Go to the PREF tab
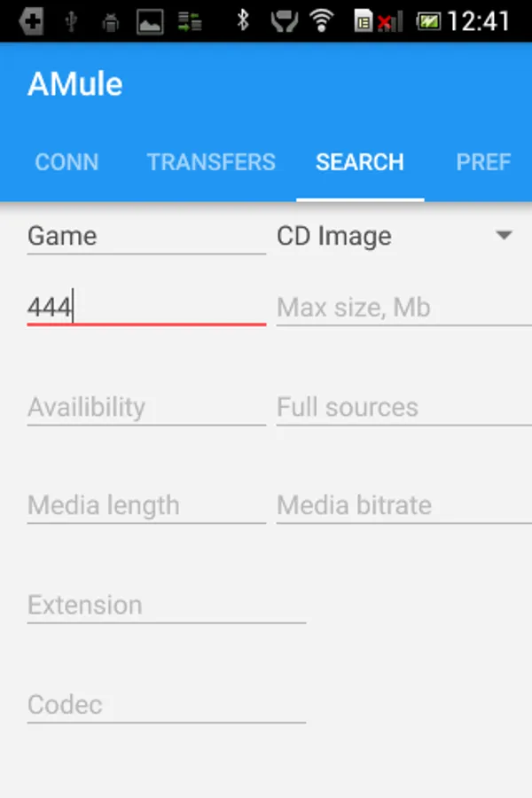 click(483, 162)
